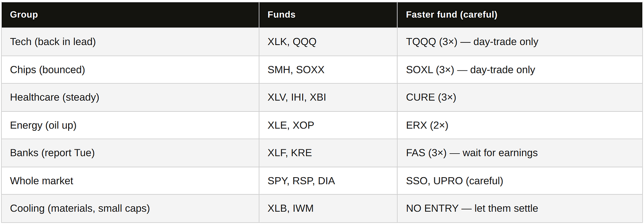644x224 pixels.
Task: Click the Funds column header
Action: (328, 15)
